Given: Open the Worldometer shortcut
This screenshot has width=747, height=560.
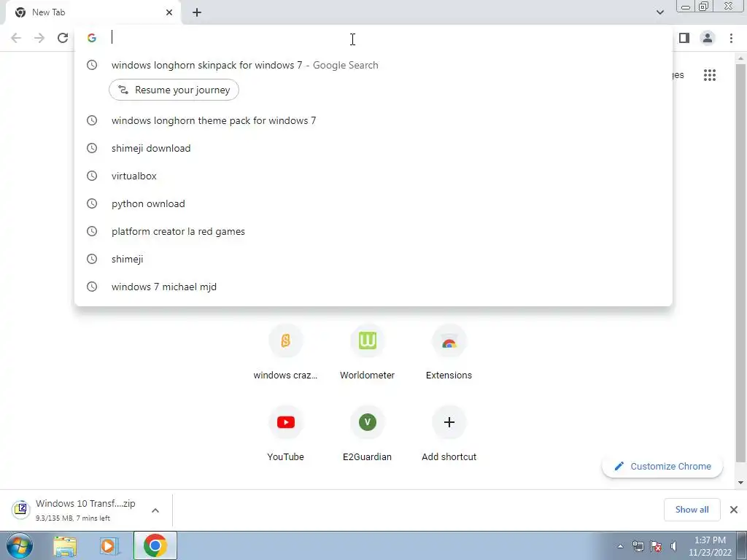Looking at the screenshot, I should tap(368, 352).
